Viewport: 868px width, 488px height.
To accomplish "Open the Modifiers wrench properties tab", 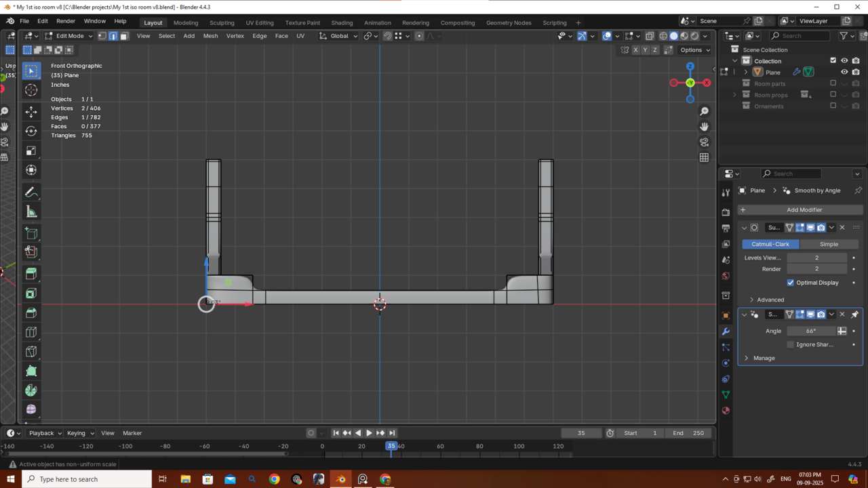I will (726, 331).
